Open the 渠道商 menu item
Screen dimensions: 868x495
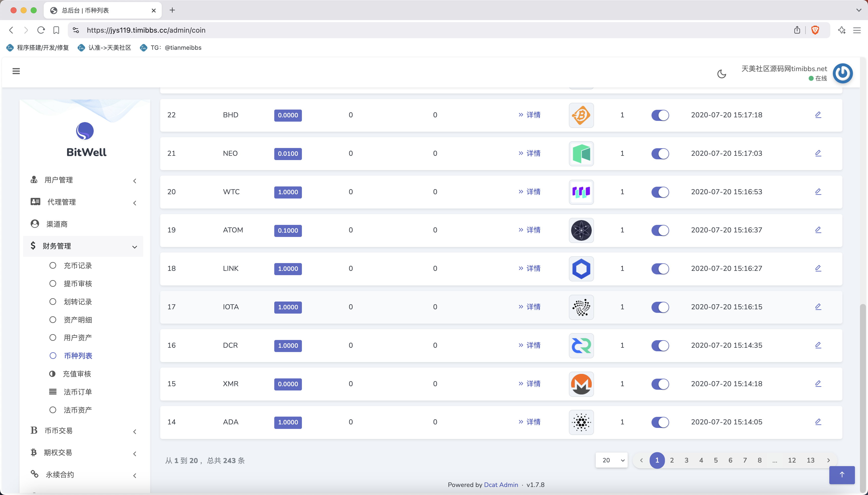pyautogui.click(x=83, y=224)
